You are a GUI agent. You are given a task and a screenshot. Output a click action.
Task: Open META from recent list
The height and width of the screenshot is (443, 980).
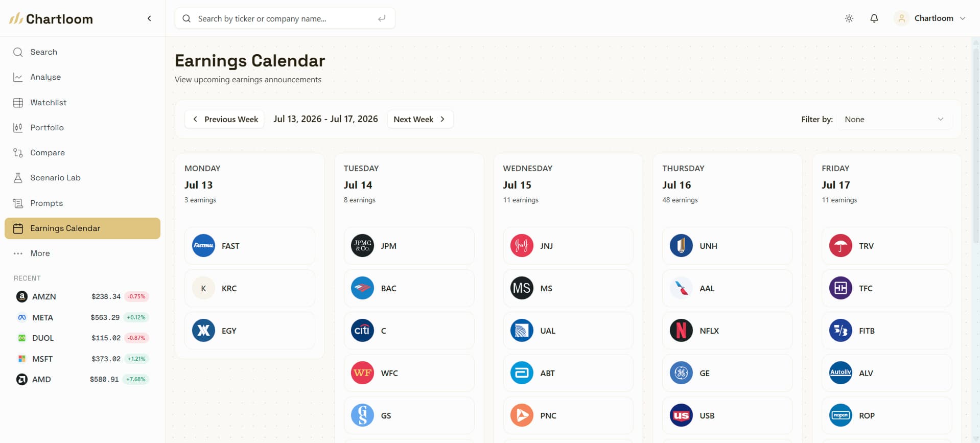tap(82, 317)
